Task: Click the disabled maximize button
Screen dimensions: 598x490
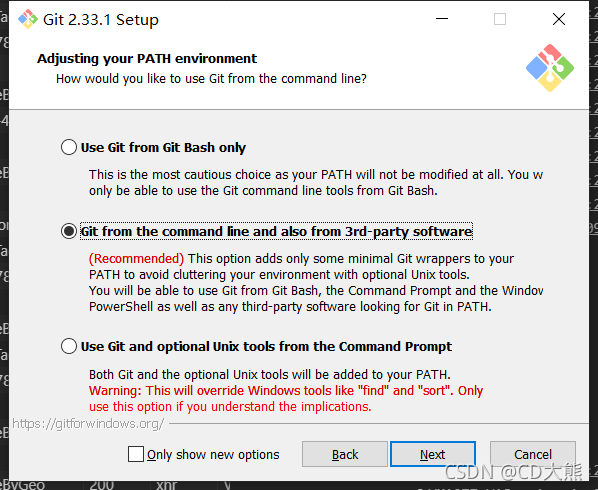Action: (500, 19)
